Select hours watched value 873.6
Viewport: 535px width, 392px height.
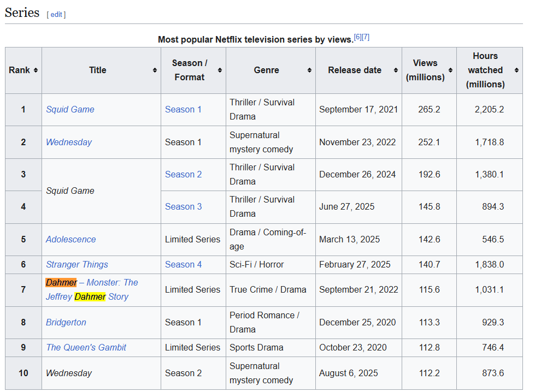pyautogui.click(x=493, y=373)
